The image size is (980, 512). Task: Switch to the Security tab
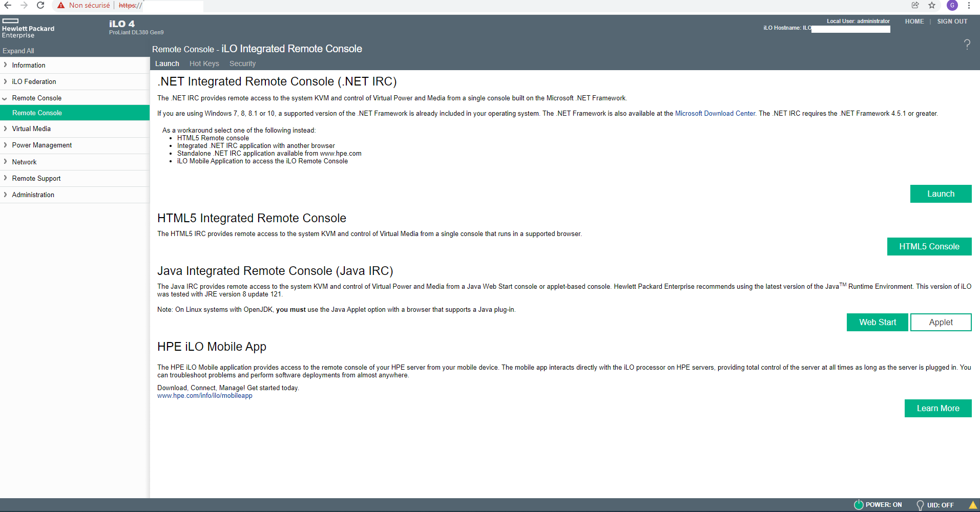[242, 63]
